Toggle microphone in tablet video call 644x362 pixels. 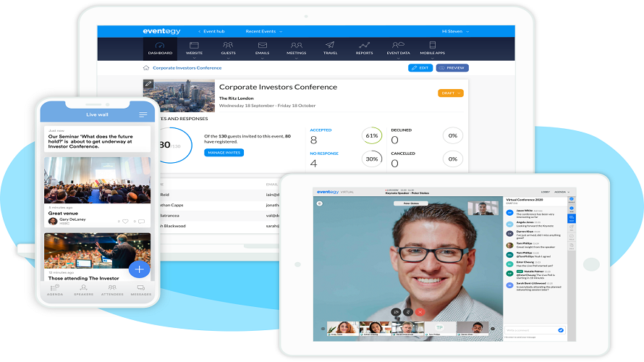coord(408,312)
